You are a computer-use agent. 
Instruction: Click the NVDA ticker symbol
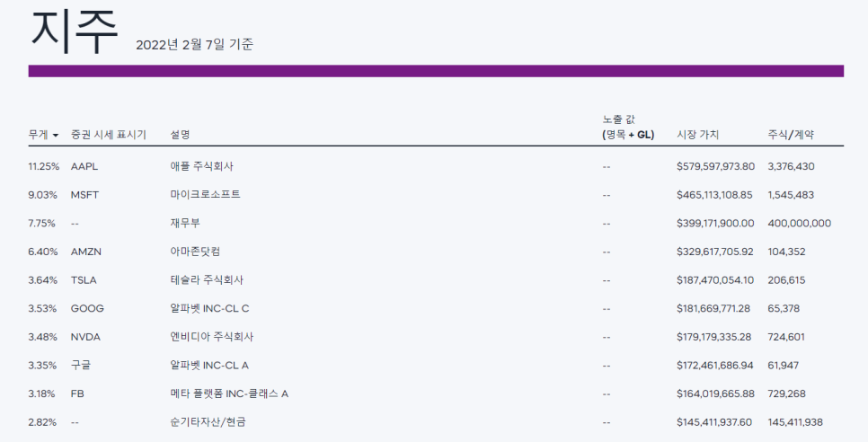tap(85, 337)
